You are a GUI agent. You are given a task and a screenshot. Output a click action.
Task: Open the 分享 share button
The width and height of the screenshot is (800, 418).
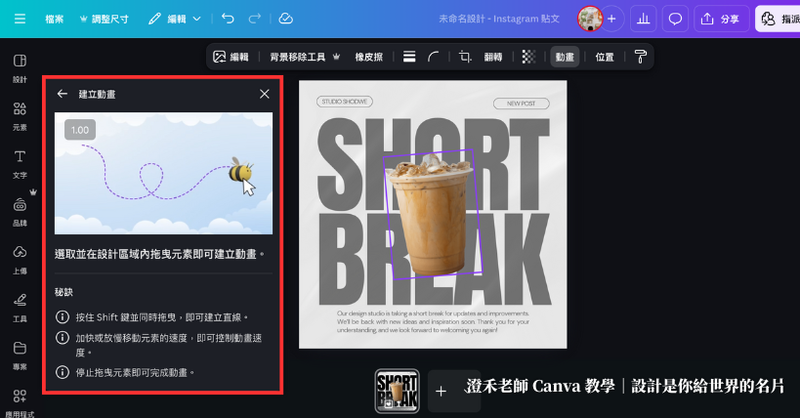[x=721, y=19]
